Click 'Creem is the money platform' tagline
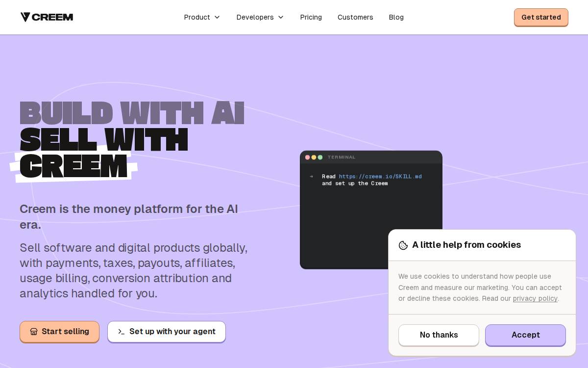The width and height of the screenshot is (588, 368). coord(129,216)
